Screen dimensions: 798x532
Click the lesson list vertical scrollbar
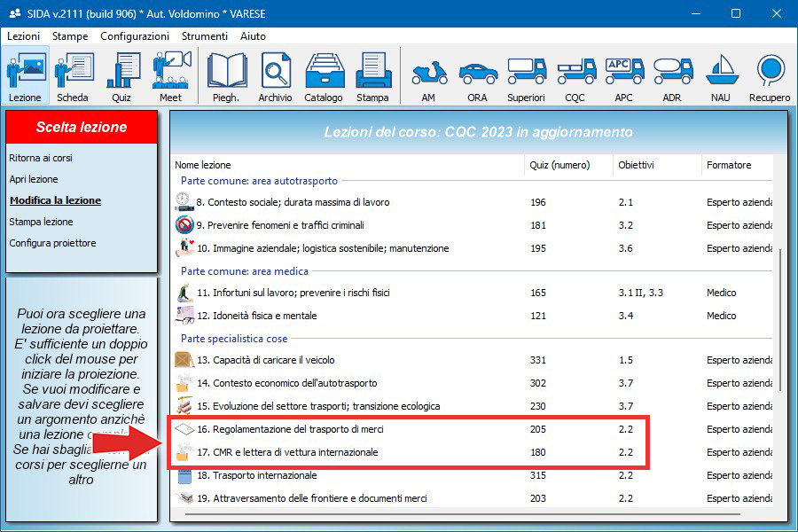780,319
